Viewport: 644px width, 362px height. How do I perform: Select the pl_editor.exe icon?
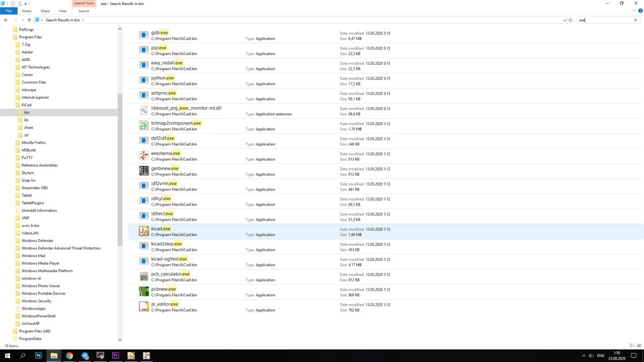pyautogui.click(x=143, y=307)
